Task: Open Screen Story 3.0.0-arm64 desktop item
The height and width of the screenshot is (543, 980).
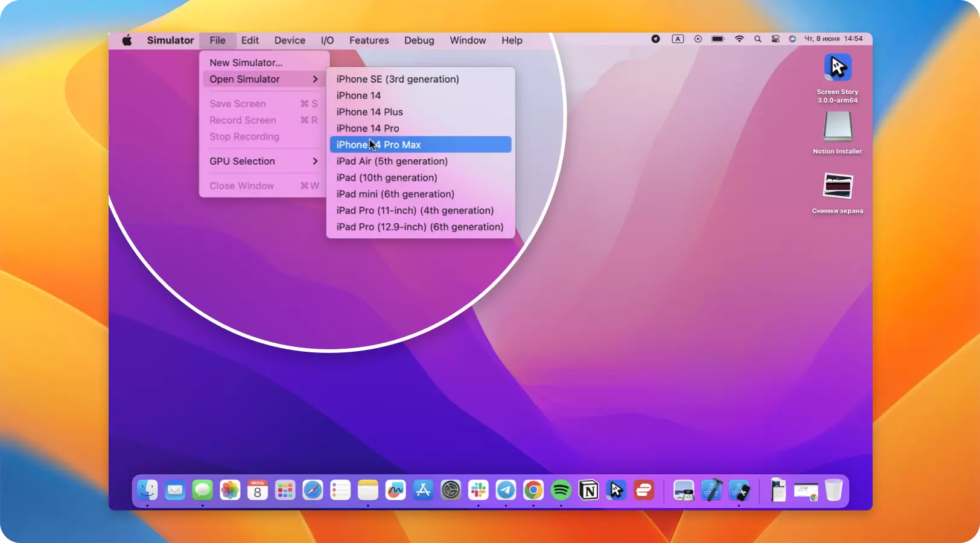Action: click(x=838, y=78)
